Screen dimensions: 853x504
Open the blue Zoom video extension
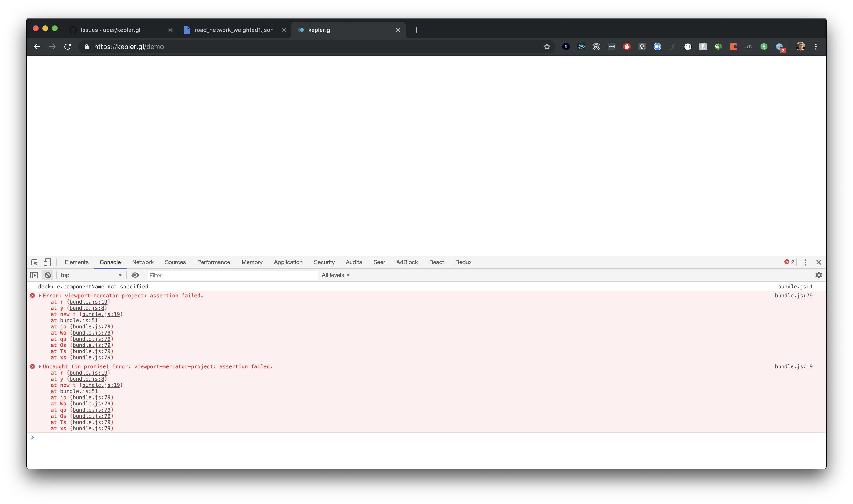657,47
